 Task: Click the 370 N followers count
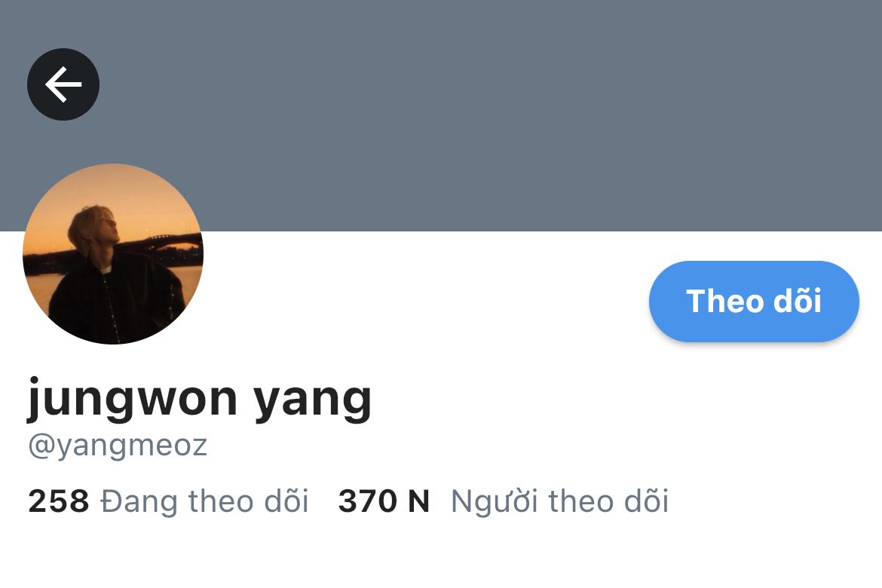[384, 501]
